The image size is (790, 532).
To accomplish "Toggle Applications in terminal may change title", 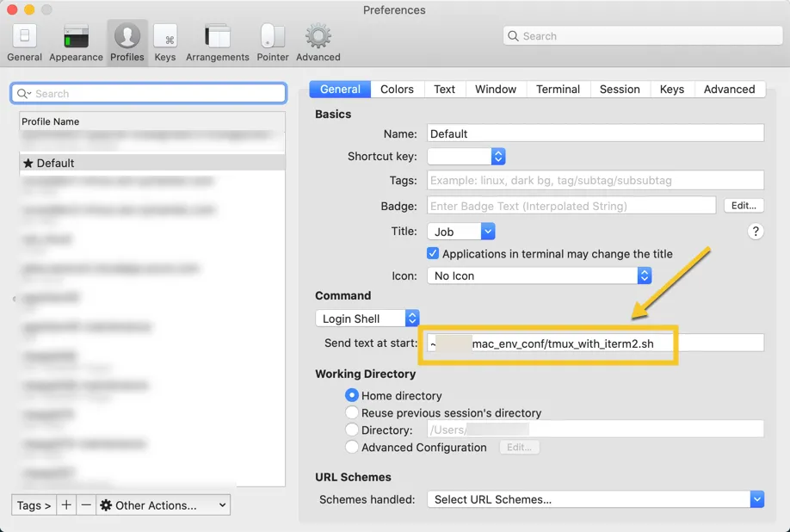I will point(433,254).
